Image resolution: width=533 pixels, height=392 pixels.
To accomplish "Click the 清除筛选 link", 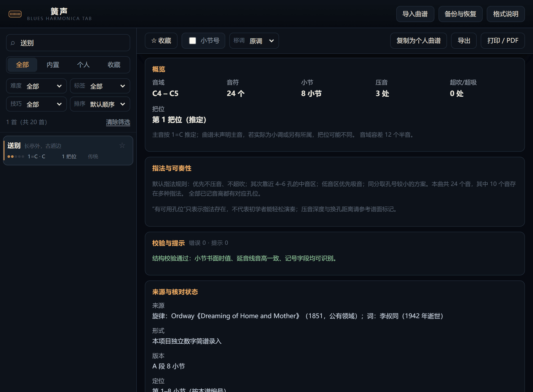I will point(118,122).
